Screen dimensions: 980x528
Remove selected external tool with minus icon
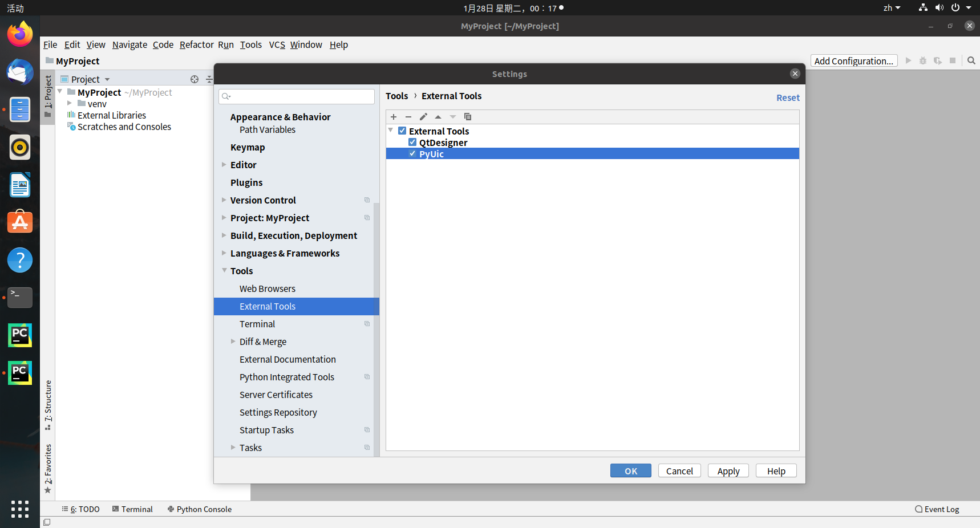pos(408,117)
